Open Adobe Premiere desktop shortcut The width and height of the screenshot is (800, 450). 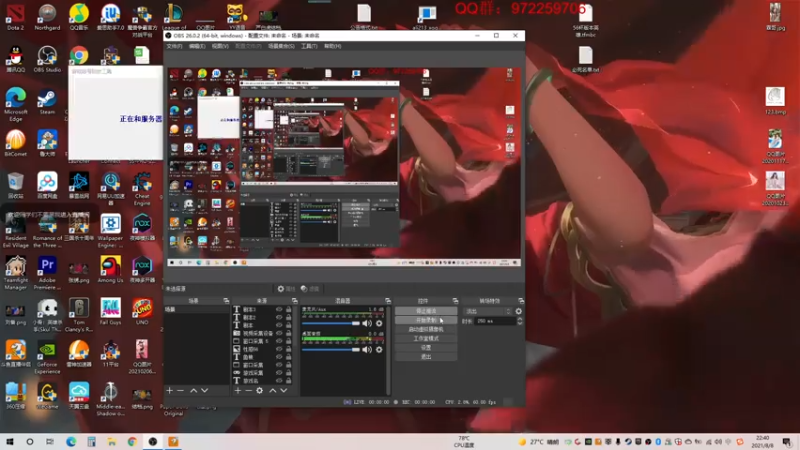point(47,273)
